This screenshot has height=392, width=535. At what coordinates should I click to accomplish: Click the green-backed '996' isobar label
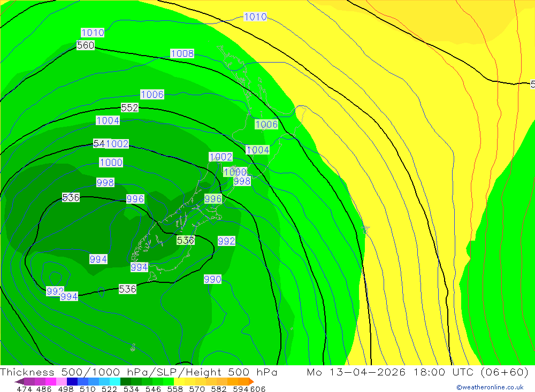click(213, 198)
